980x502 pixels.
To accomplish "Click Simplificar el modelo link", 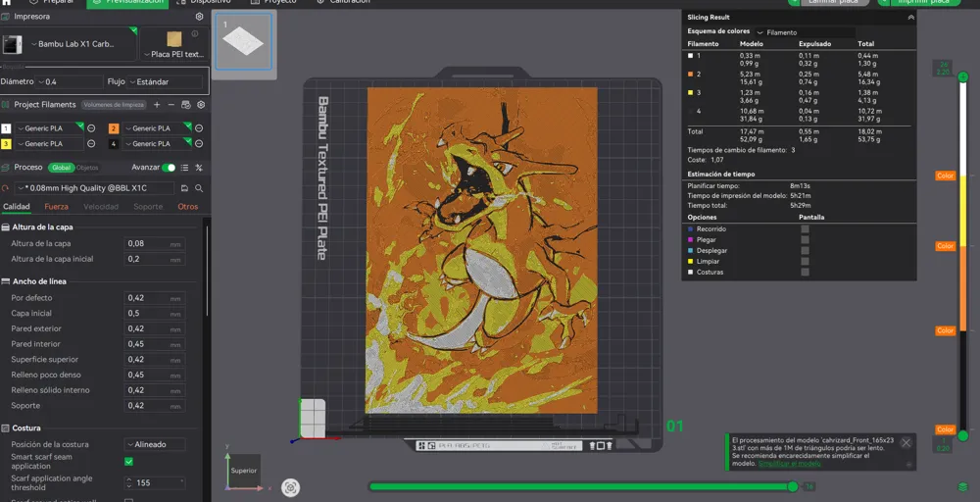I will coord(789,463).
